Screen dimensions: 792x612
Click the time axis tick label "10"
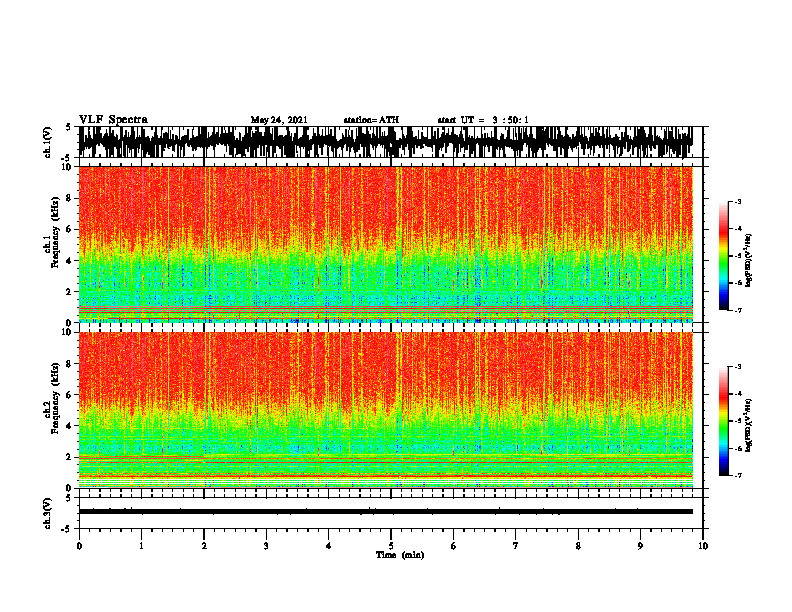pos(703,546)
